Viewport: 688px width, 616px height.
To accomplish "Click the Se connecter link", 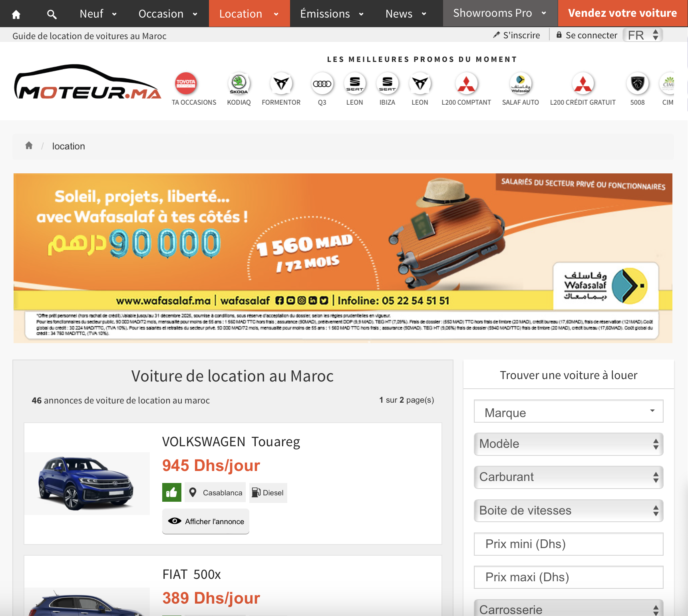I will [x=587, y=35].
